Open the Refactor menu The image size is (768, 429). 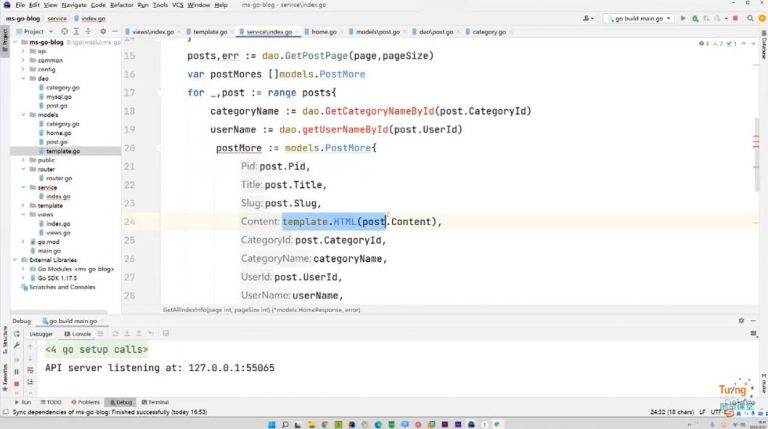point(121,5)
